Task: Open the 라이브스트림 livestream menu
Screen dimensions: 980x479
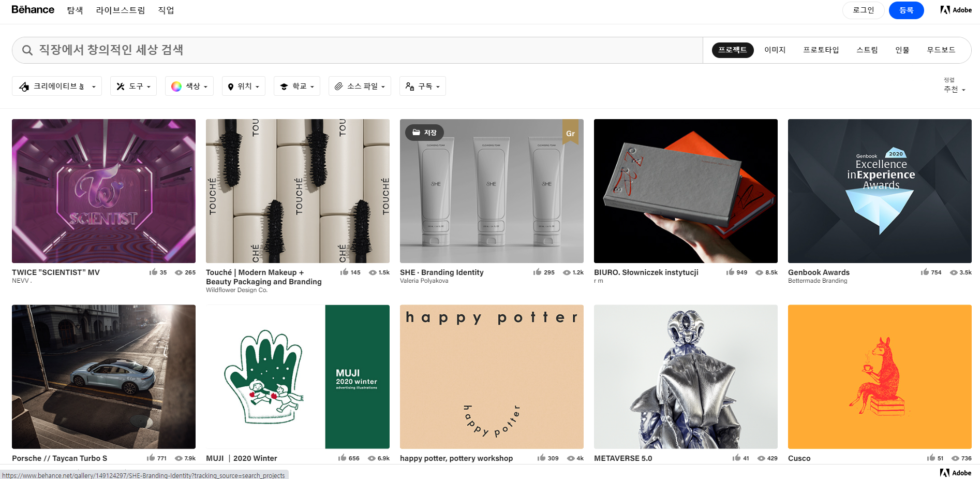Action: point(121,10)
